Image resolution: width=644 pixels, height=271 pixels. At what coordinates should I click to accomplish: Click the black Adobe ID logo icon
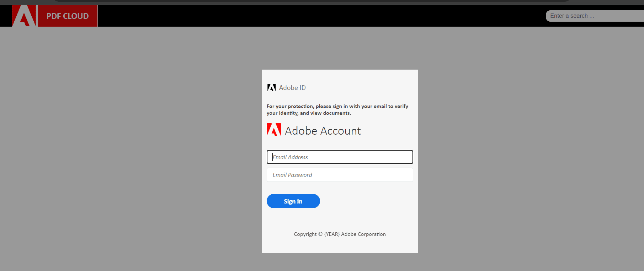272,88
